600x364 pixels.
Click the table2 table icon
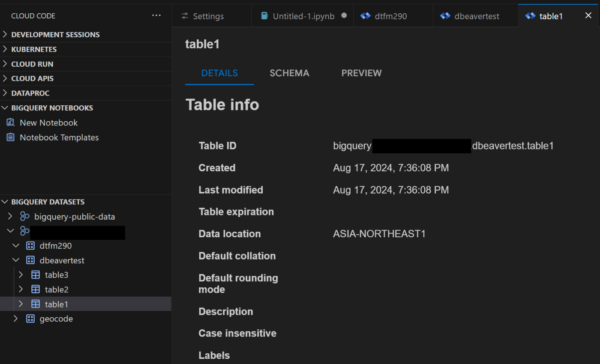(x=36, y=289)
